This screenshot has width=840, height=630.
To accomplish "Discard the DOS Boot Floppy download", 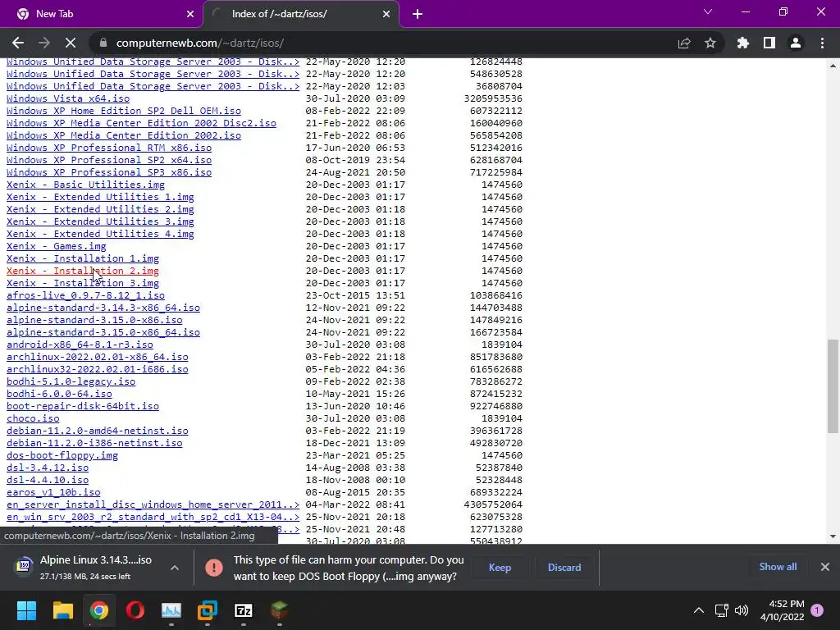I will [x=564, y=568].
